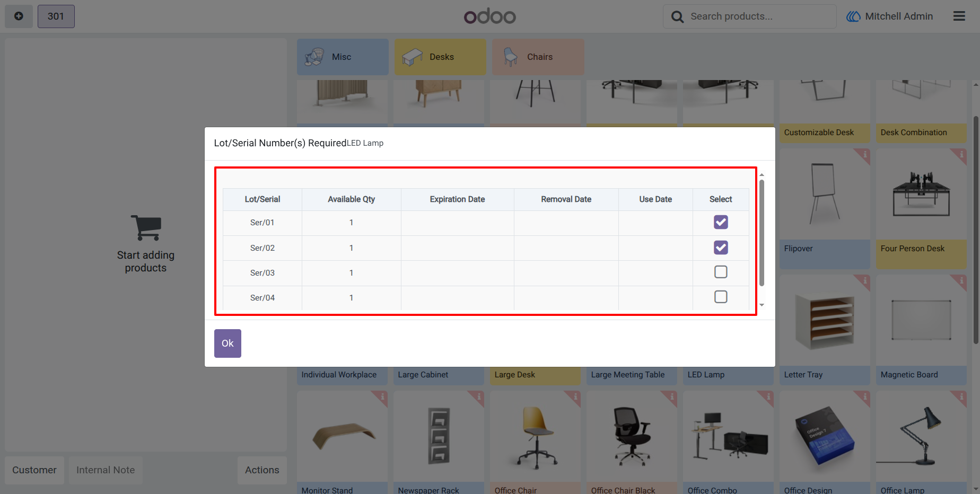Click the Lot/Serial column header

pos(262,199)
